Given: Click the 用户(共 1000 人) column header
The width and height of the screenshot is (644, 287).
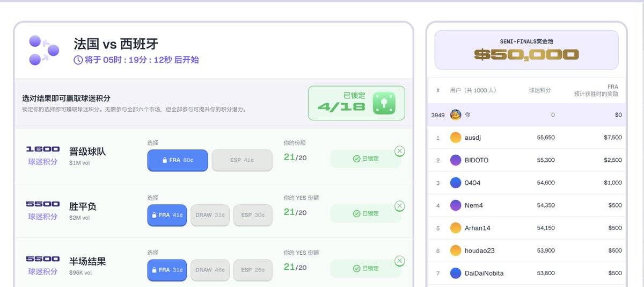Looking at the screenshot, I should (473, 90).
